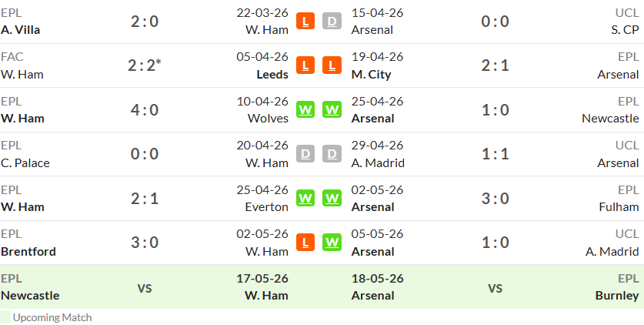Open the 2:0 A. Villa scoreline

(x=145, y=22)
